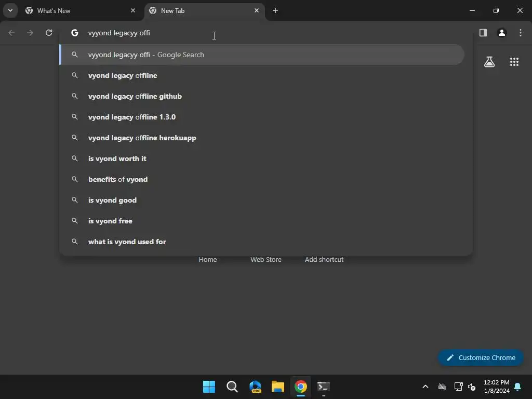The width and height of the screenshot is (532, 399).
Task: Close the What's New tab
Action: click(x=133, y=10)
